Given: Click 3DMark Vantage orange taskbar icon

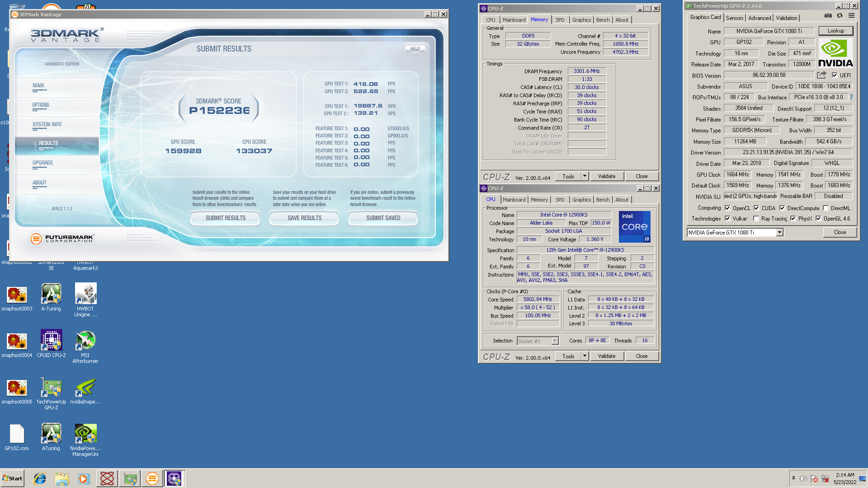Looking at the screenshot, I should (x=152, y=479).
